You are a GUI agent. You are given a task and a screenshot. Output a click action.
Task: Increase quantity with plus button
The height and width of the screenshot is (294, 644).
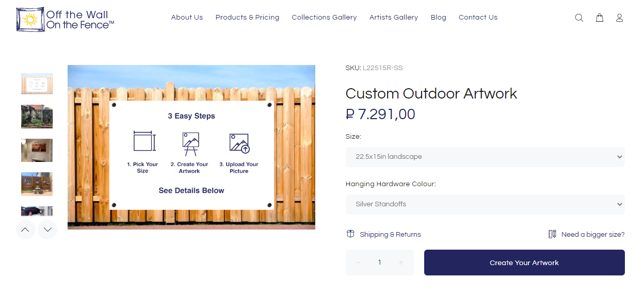(x=401, y=263)
